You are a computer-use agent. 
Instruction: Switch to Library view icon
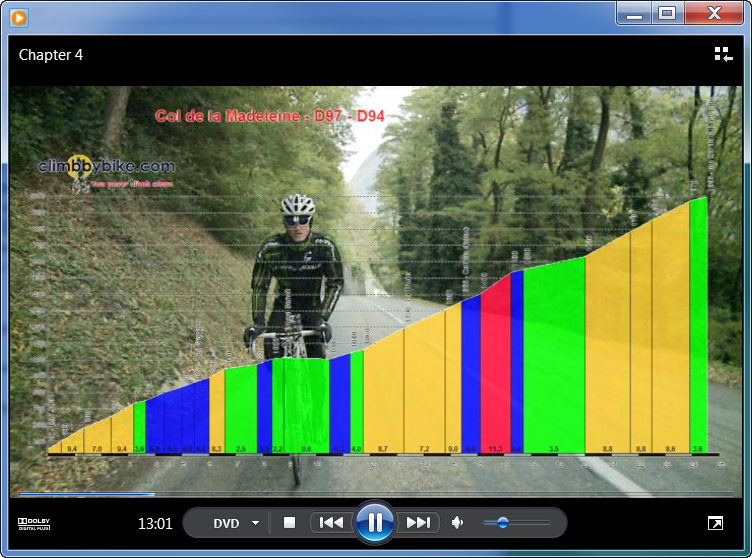coord(723,54)
